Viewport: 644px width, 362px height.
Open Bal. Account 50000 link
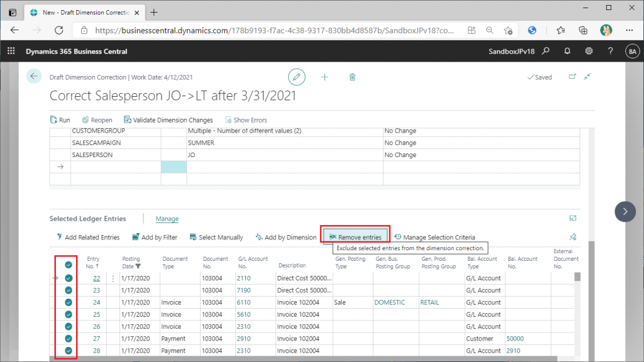tap(515, 339)
